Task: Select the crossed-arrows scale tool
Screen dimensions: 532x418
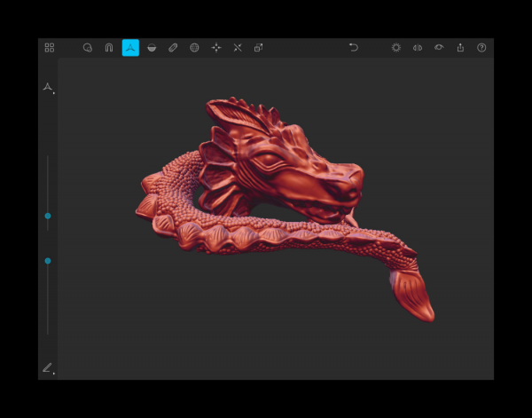Action: coord(238,48)
